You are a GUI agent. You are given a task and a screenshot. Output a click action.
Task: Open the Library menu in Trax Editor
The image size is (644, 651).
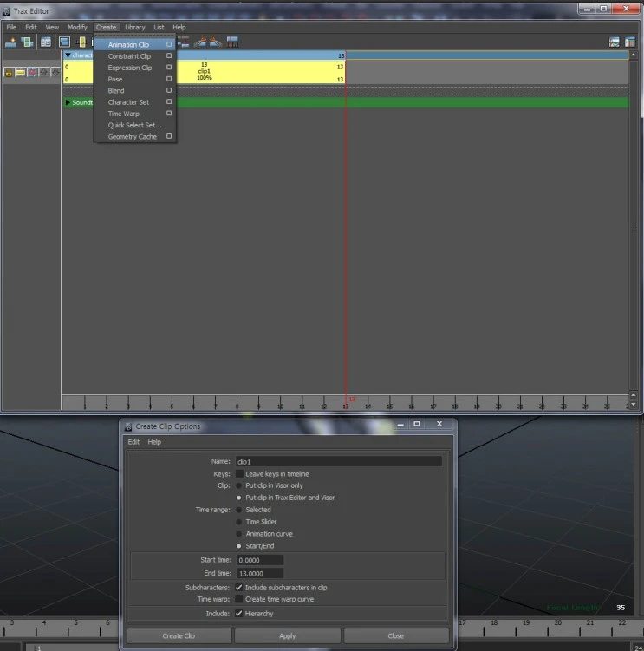click(135, 28)
